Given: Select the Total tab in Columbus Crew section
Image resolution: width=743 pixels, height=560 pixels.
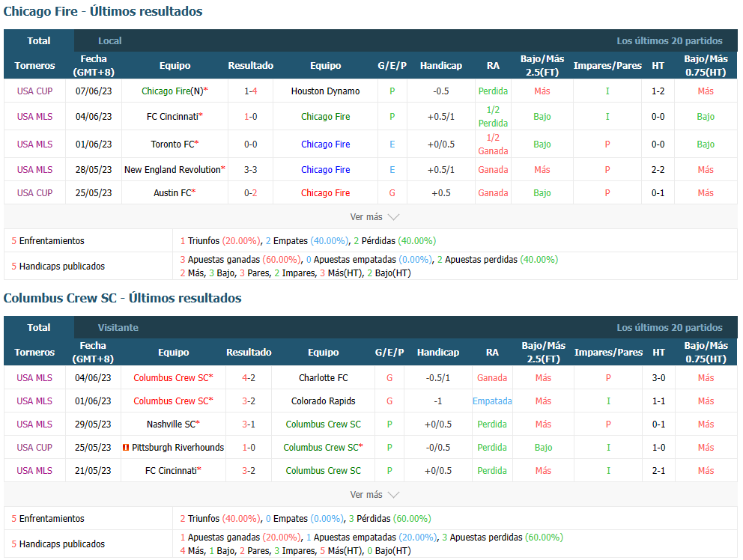Looking at the screenshot, I should tap(39, 327).
